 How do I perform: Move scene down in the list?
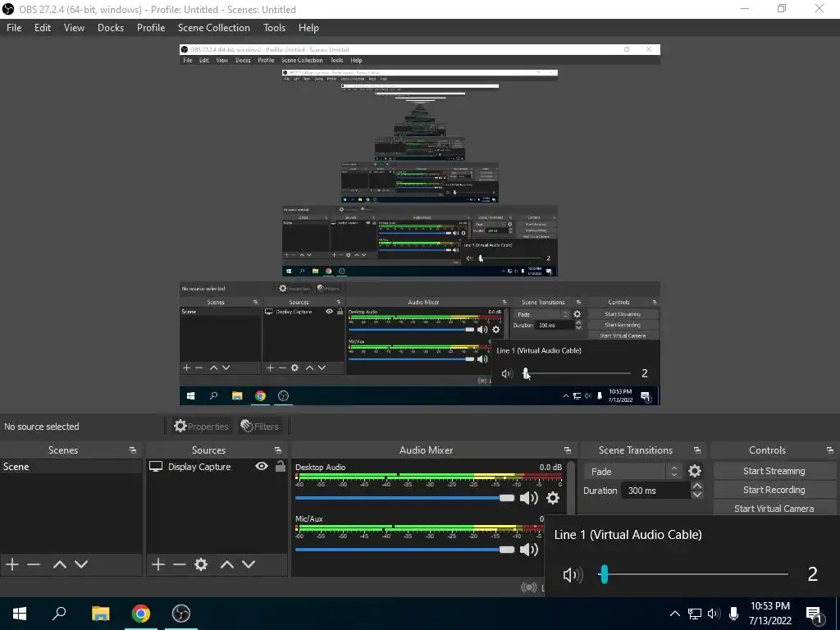tap(81, 564)
